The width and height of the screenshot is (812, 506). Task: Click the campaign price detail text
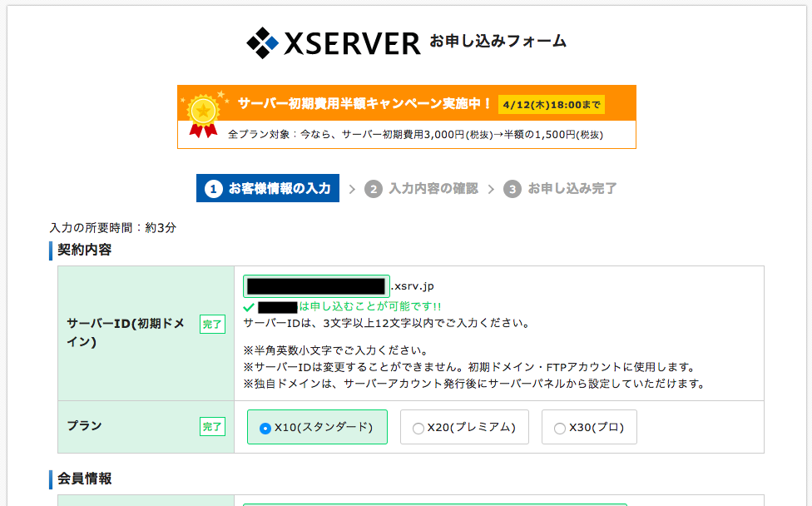click(415, 135)
